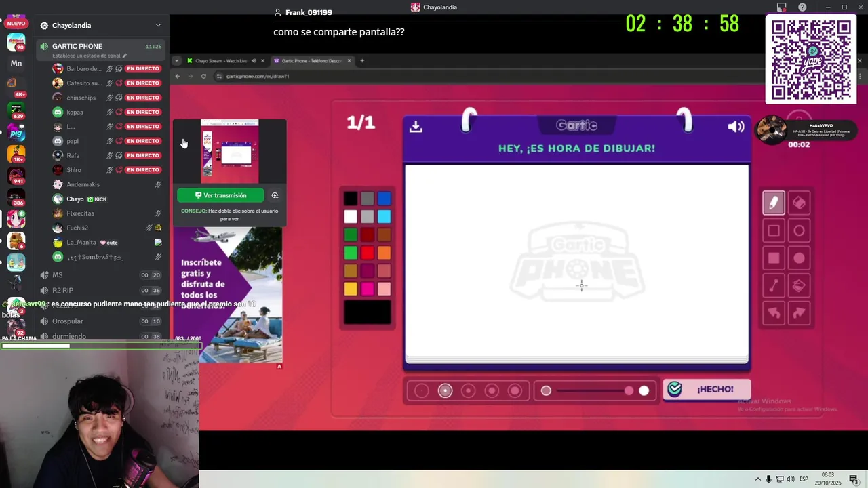Pick the filled ellipse tool
Image resolution: width=868 pixels, height=488 pixels.
tap(799, 258)
